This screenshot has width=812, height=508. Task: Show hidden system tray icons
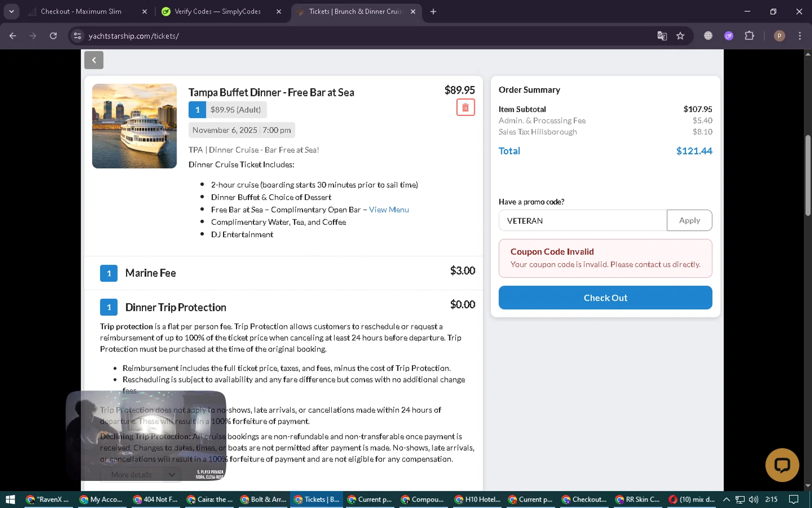[726, 499]
